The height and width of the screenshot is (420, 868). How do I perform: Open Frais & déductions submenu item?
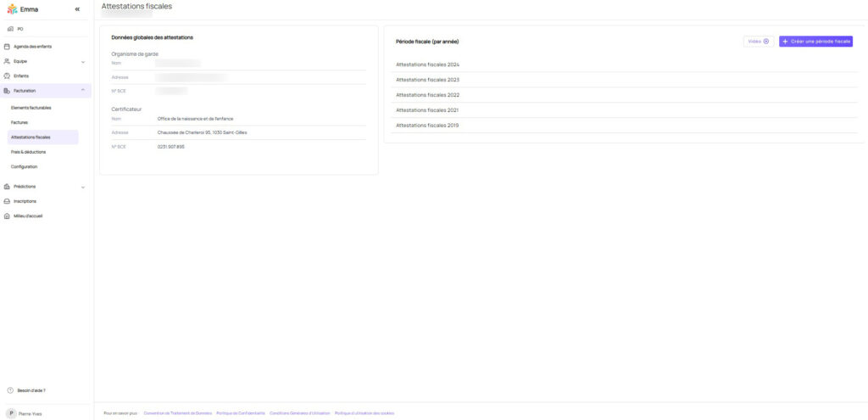(x=29, y=152)
